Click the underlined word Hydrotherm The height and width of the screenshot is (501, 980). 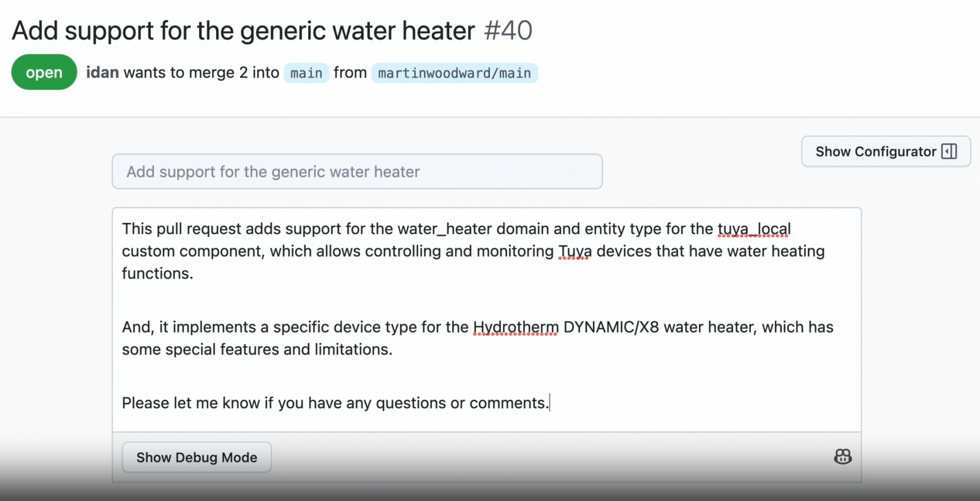(516, 327)
